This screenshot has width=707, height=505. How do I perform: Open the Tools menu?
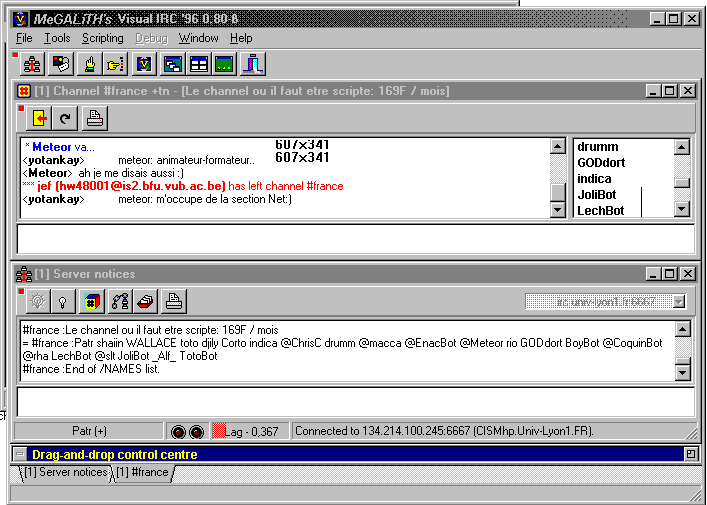(x=57, y=38)
